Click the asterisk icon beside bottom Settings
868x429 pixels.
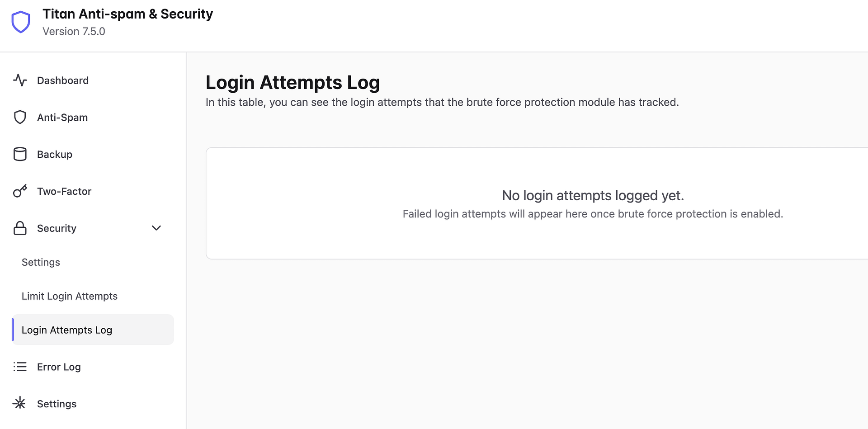point(19,403)
